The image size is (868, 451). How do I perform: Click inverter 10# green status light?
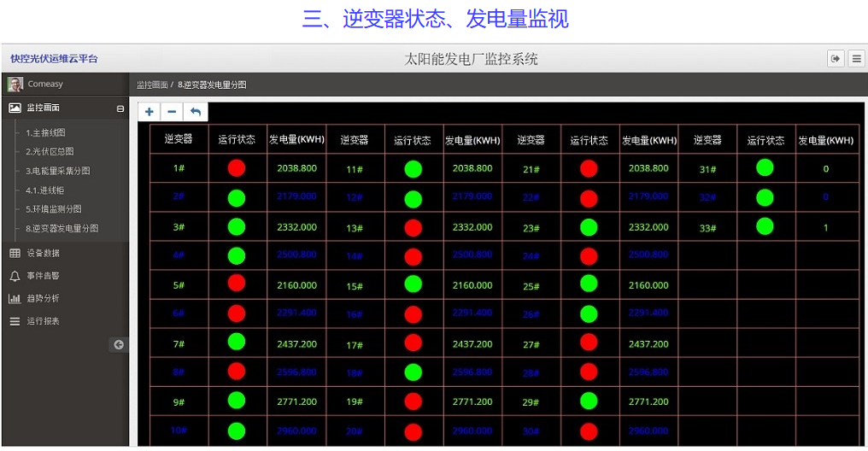237,430
